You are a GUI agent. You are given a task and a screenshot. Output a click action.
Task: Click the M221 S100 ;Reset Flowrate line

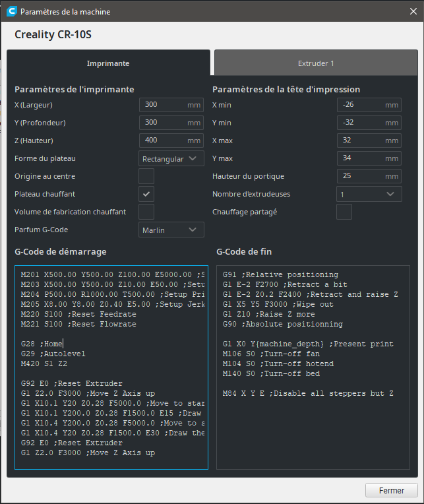pyautogui.click(x=78, y=325)
